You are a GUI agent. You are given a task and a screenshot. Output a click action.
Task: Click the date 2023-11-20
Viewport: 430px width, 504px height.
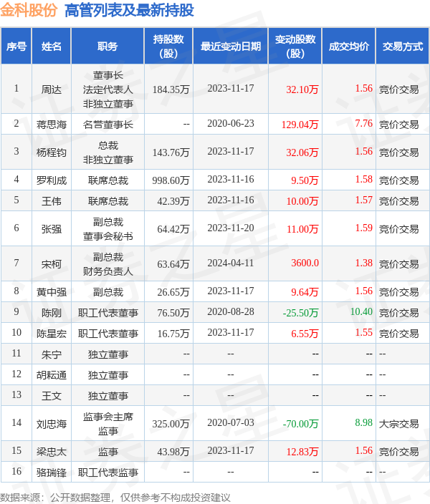tap(231, 228)
